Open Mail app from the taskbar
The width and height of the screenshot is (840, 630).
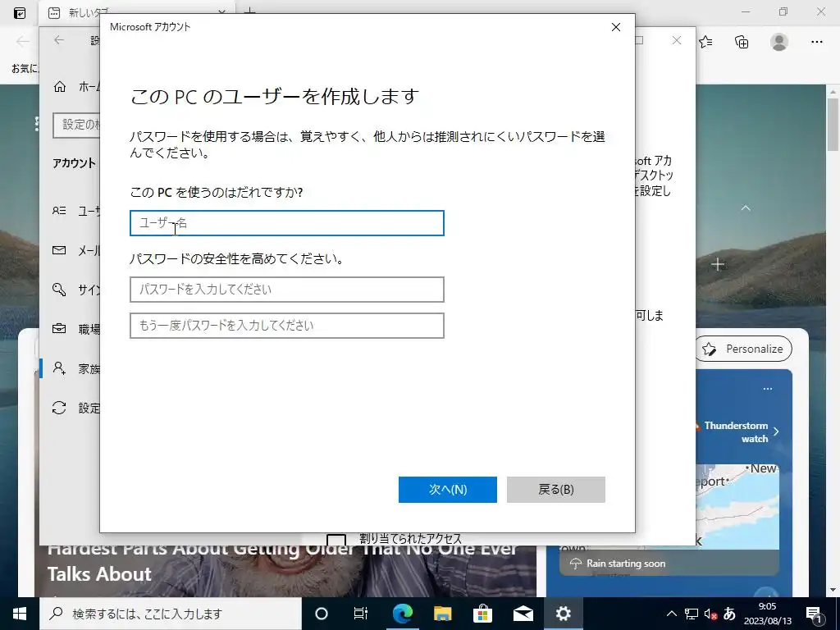(523, 614)
